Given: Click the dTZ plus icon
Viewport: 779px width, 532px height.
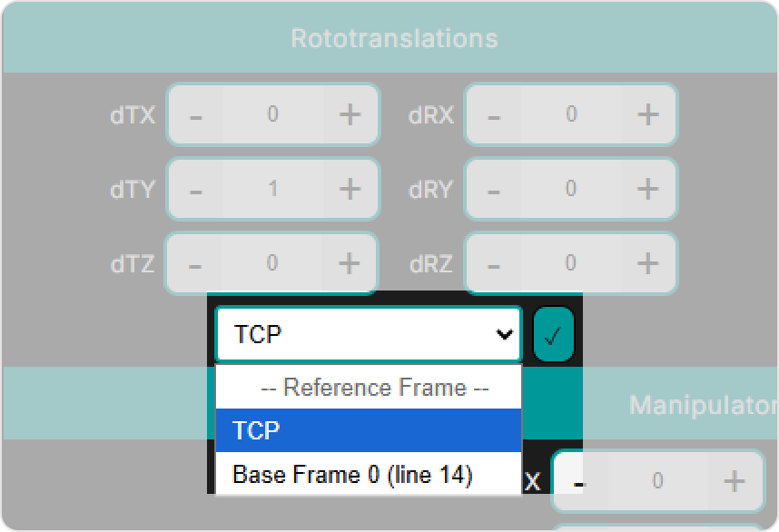Looking at the screenshot, I should [x=350, y=264].
